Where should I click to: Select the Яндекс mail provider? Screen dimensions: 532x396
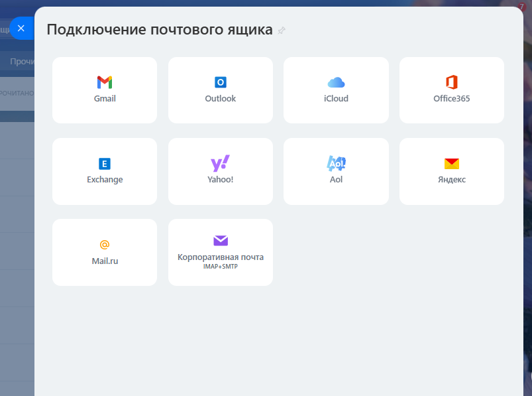coord(452,171)
